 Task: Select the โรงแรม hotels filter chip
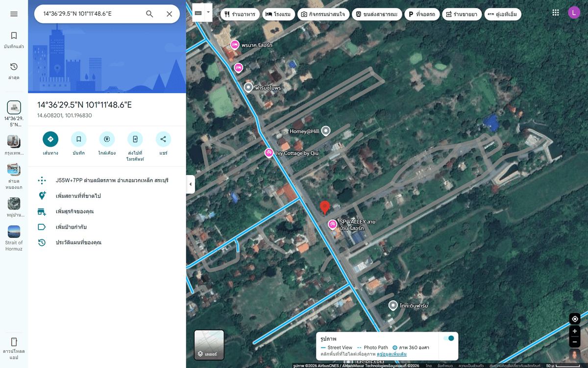click(278, 14)
